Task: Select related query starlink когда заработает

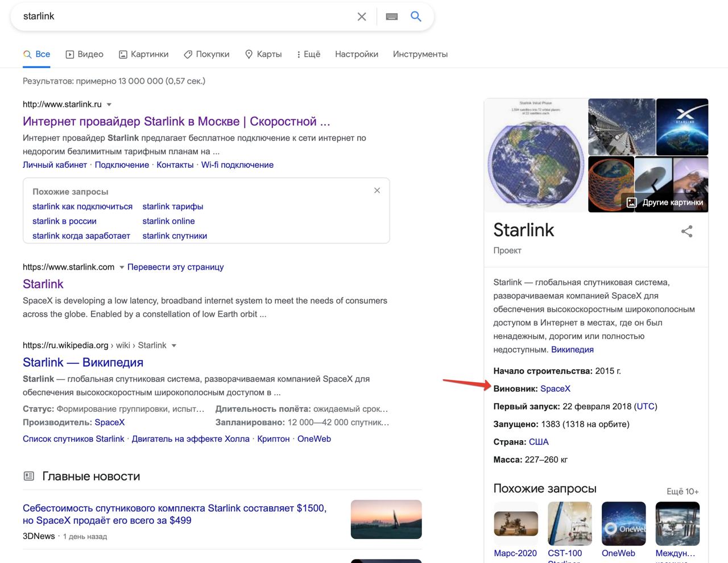Action: tap(81, 236)
